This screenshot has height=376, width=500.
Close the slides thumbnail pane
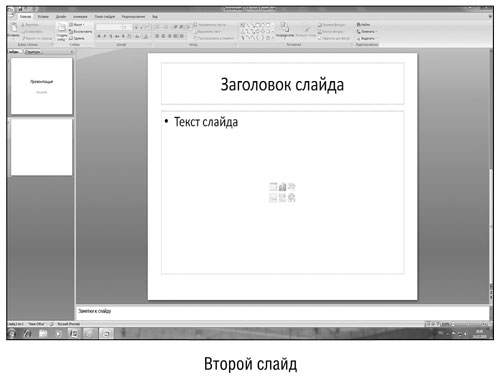coord(72,52)
